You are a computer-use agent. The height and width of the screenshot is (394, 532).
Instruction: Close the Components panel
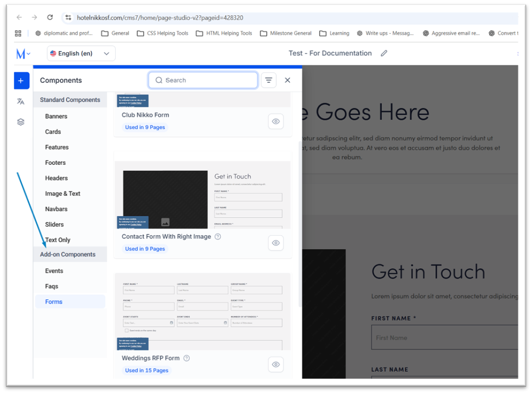(x=287, y=80)
